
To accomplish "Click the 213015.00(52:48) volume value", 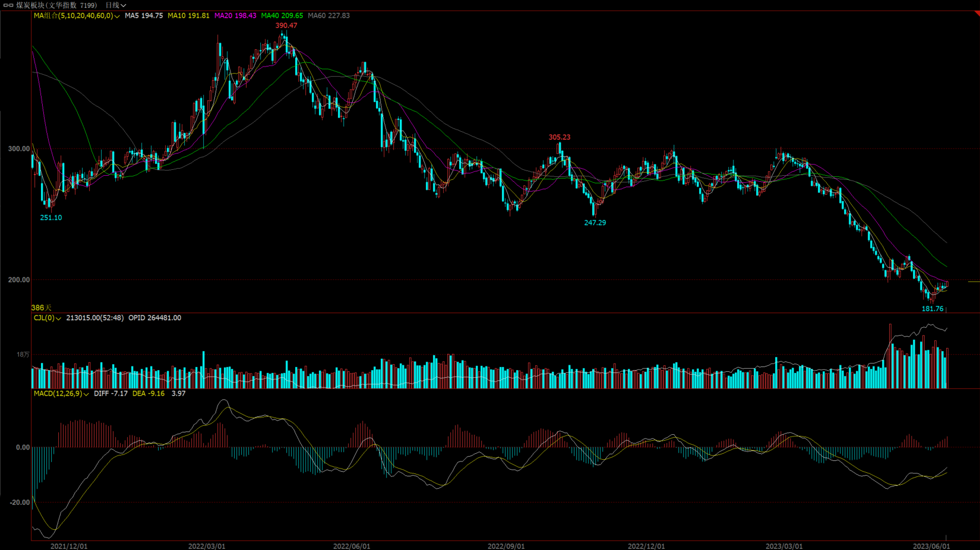I will coord(95,318).
